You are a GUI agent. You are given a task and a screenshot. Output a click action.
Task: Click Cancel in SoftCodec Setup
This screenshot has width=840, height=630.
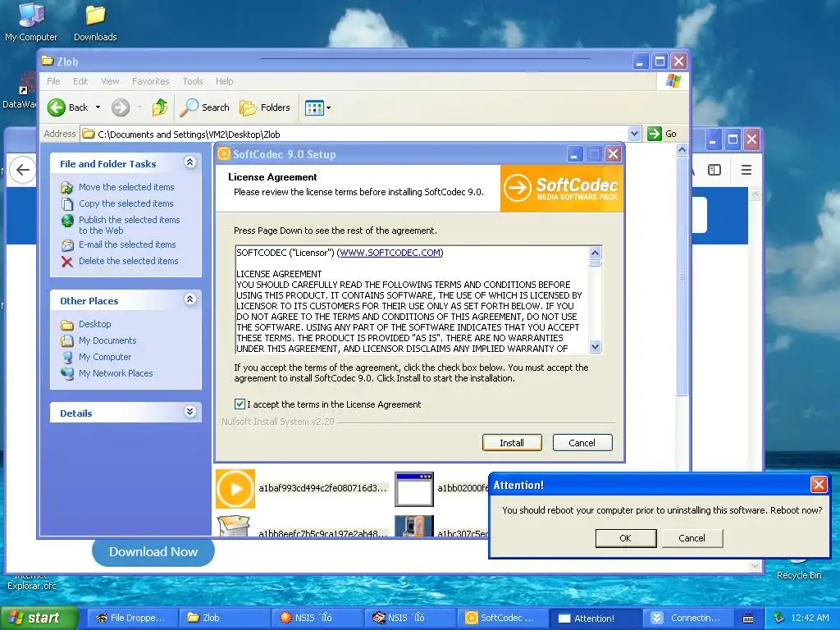coord(582,443)
